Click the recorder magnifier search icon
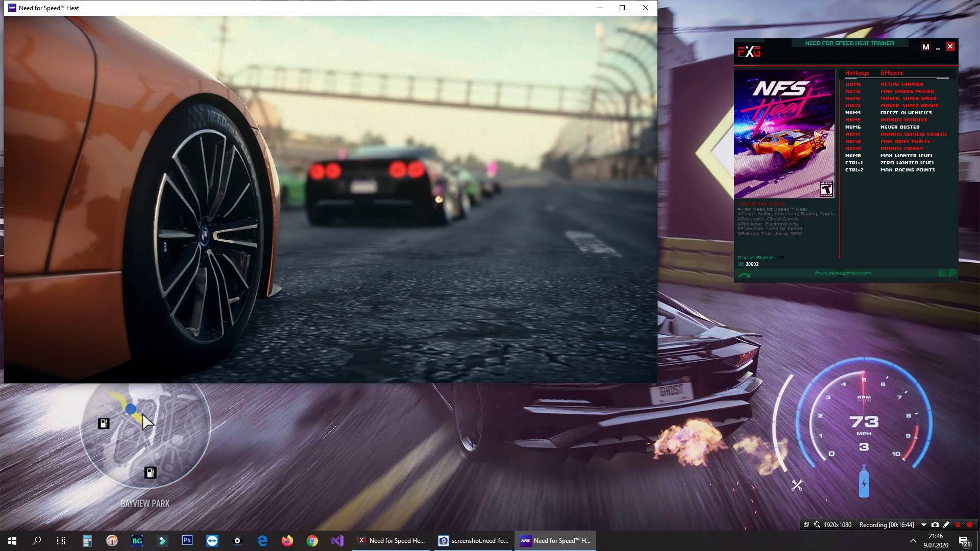Image resolution: width=980 pixels, height=551 pixels. [817, 524]
